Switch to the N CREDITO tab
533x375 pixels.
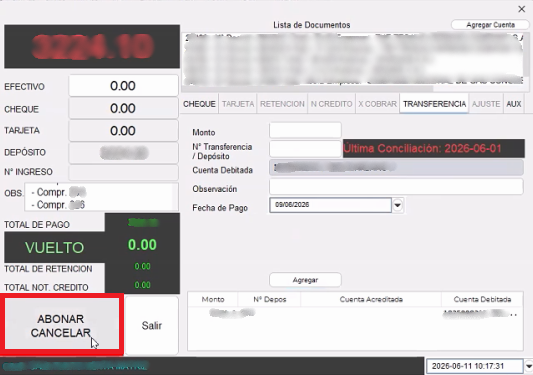331,104
